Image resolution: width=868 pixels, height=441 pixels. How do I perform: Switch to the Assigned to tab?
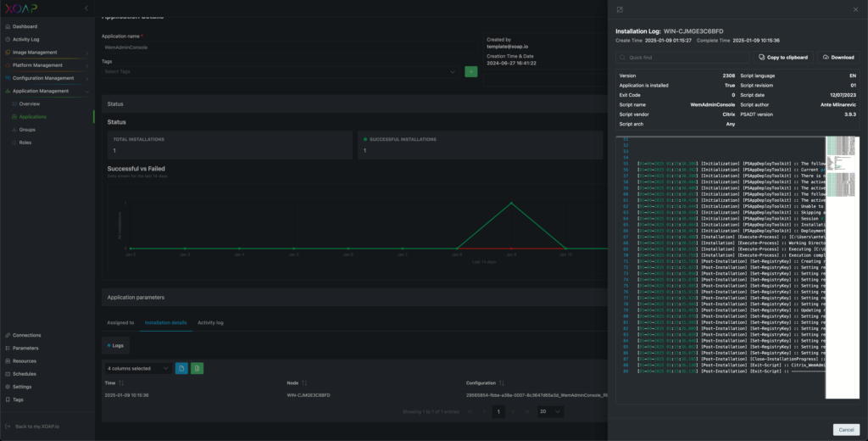pyautogui.click(x=120, y=322)
